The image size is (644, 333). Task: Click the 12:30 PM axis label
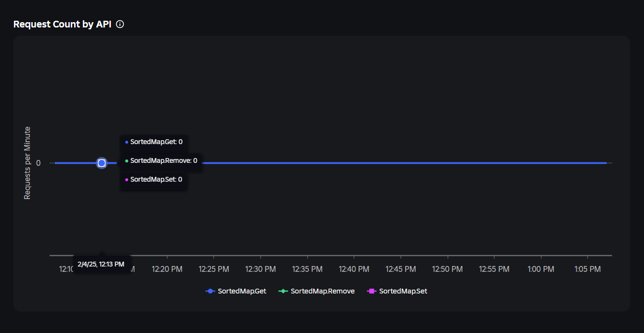tap(261, 269)
